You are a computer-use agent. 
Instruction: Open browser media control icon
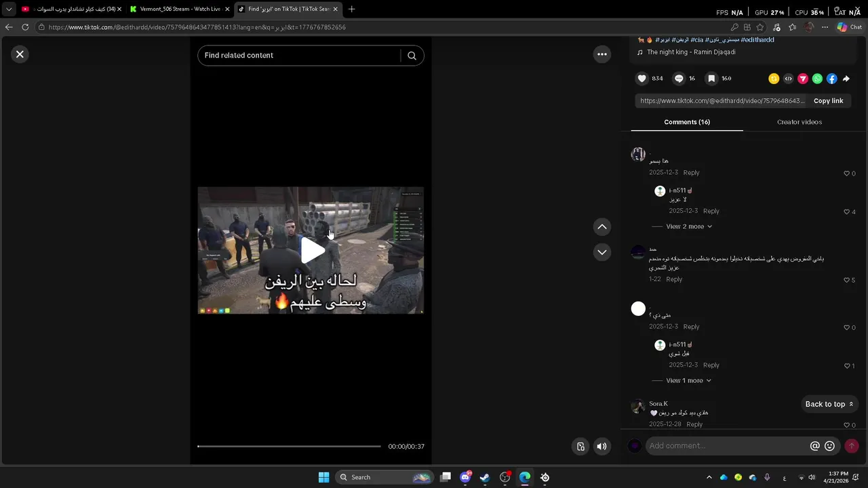[776, 27]
